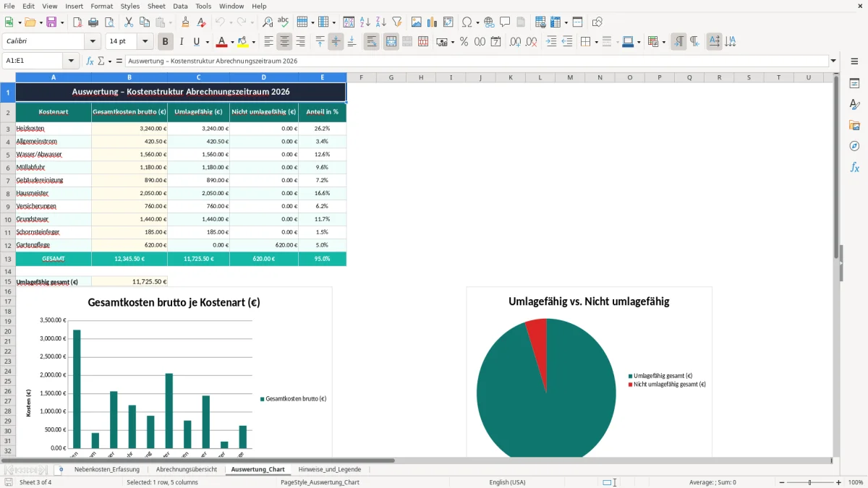
Task: Click the Copy icon
Action: [144, 22]
